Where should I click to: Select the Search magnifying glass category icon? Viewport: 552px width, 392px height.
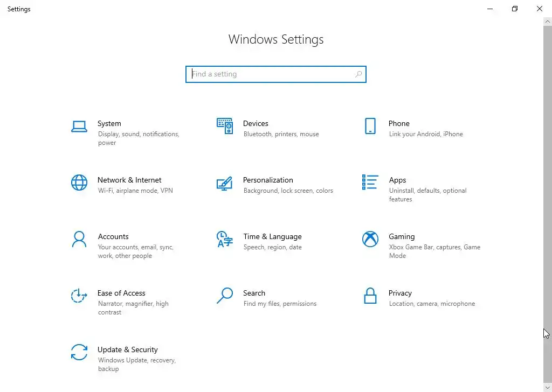[225, 296]
